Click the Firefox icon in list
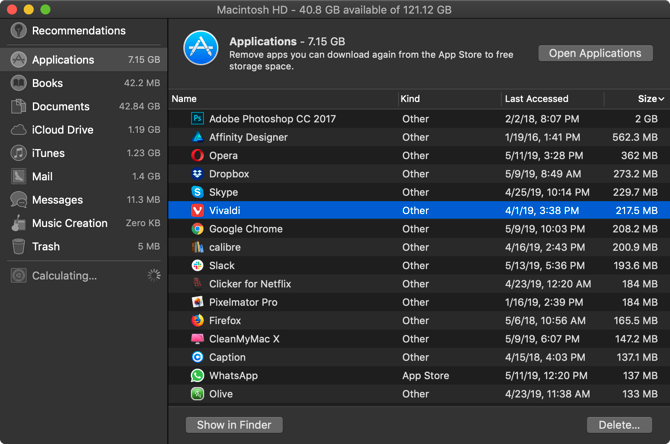 pyautogui.click(x=198, y=321)
